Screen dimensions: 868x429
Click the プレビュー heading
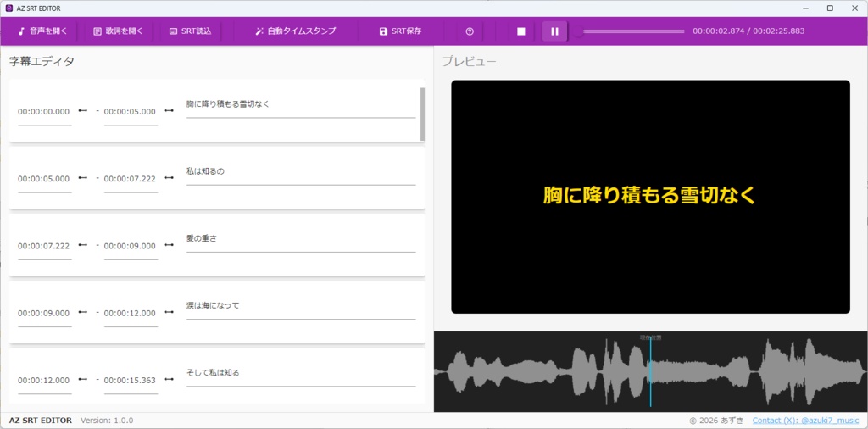[469, 61]
